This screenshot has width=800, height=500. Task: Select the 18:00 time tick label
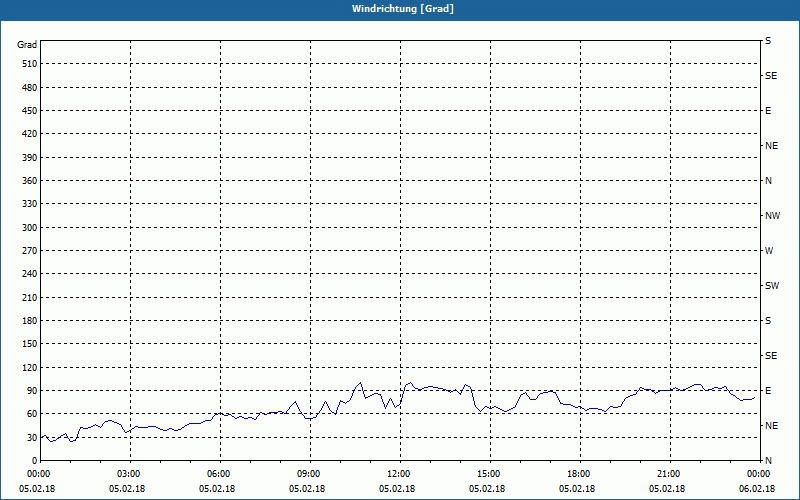[x=580, y=474]
